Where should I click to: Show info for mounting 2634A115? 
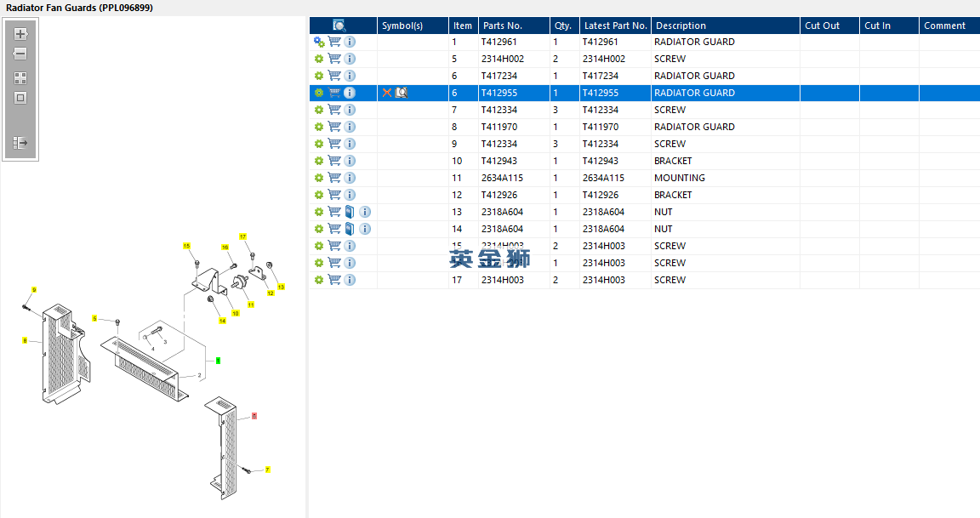[x=350, y=178]
